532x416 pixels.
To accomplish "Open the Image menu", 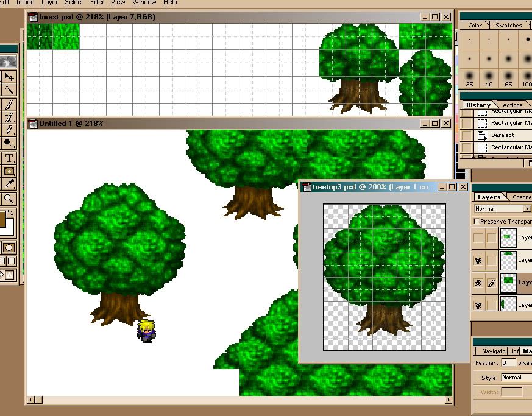I will point(25,2).
